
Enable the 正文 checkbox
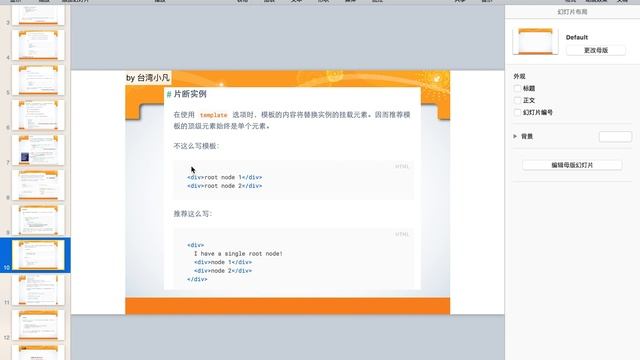[x=517, y=100]
